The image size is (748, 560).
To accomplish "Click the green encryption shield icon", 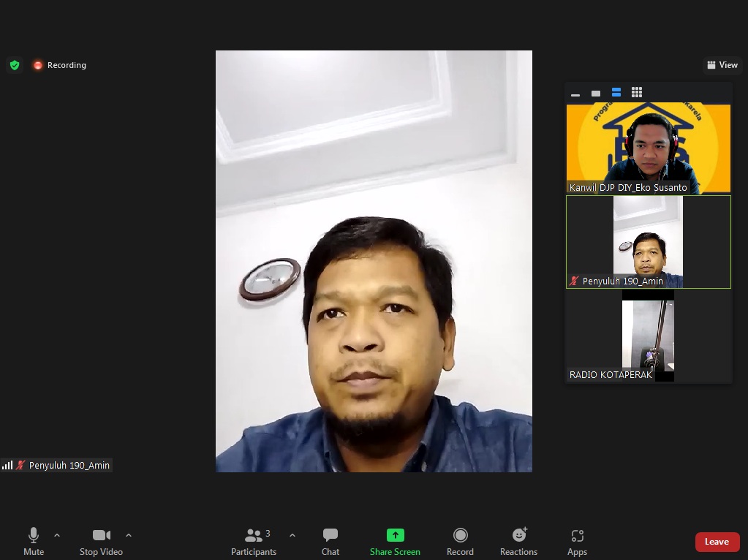I will [15, 65].
